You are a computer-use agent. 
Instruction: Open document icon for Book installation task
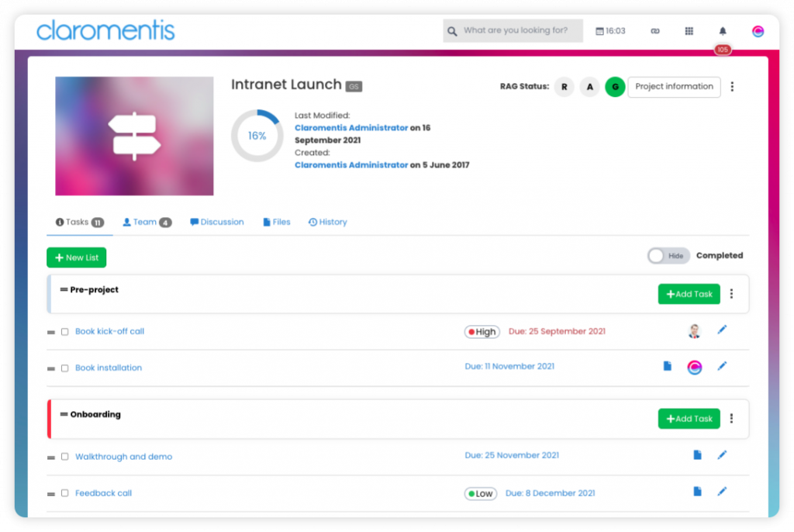(667, 366)
